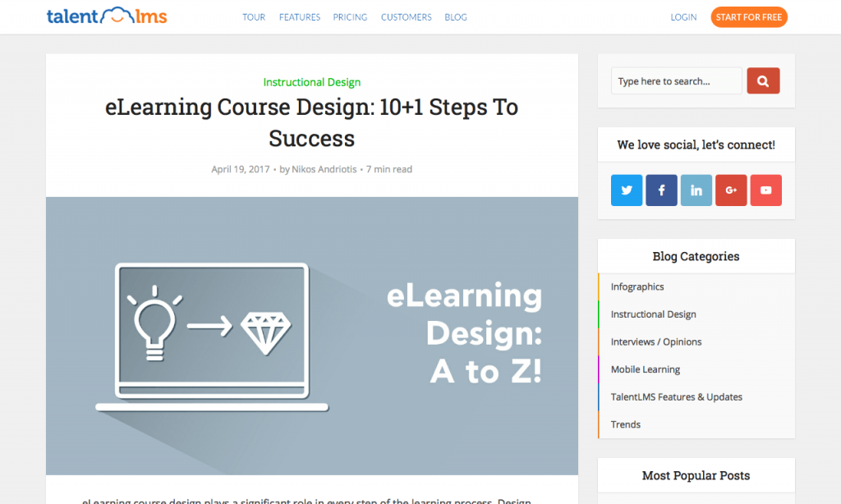Select Mobile Learning category

coord(646,369)
